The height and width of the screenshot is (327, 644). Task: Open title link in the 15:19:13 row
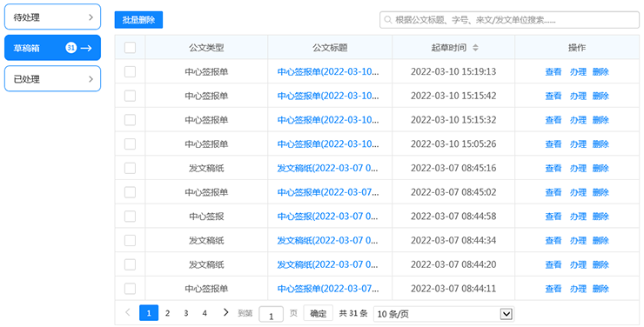[x=328, y=72]
